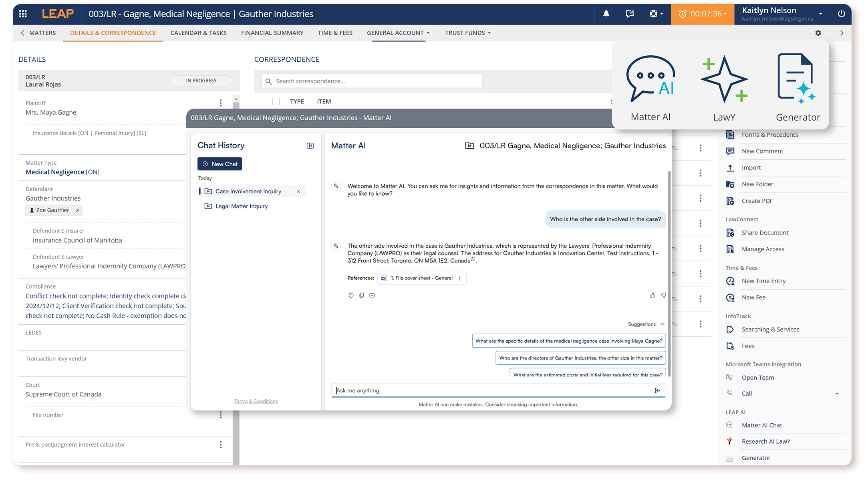Click thumbs up on AI response
The image size is (868, 481).
pos(653,295)
